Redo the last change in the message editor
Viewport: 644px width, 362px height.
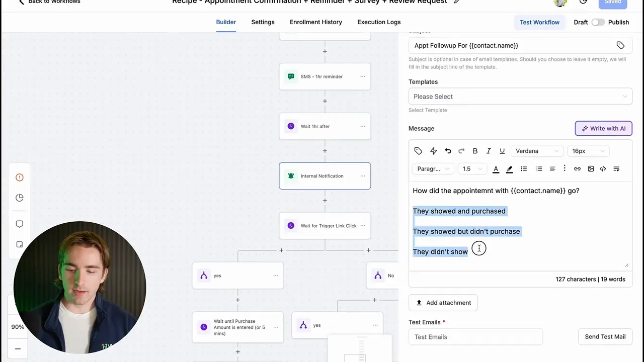pos(461,151)
